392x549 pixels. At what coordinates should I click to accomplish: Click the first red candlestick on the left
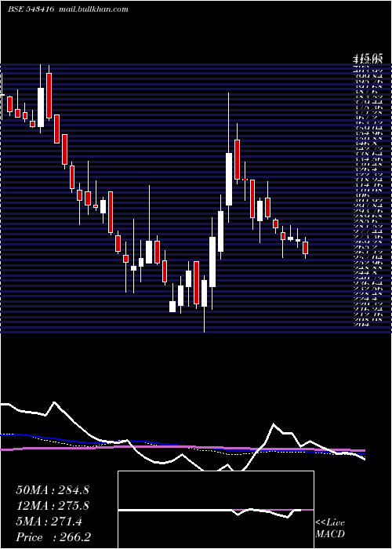tap(9, 104)
